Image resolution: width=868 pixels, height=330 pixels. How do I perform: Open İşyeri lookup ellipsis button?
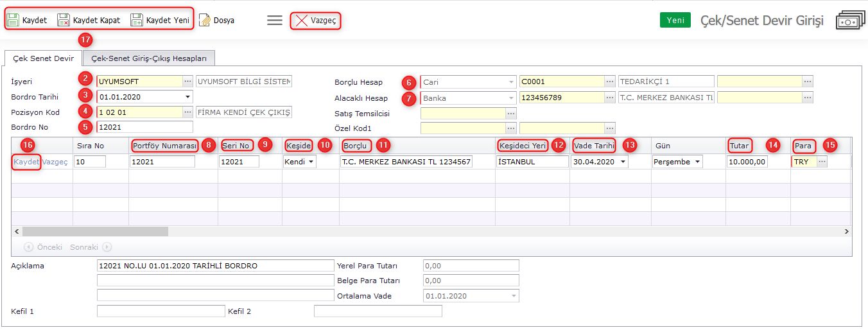point(187,82)
